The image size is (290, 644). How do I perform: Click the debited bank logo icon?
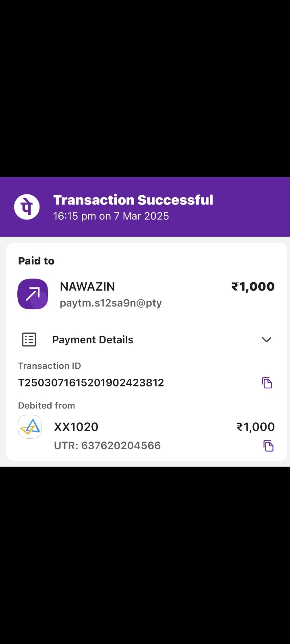30,427
